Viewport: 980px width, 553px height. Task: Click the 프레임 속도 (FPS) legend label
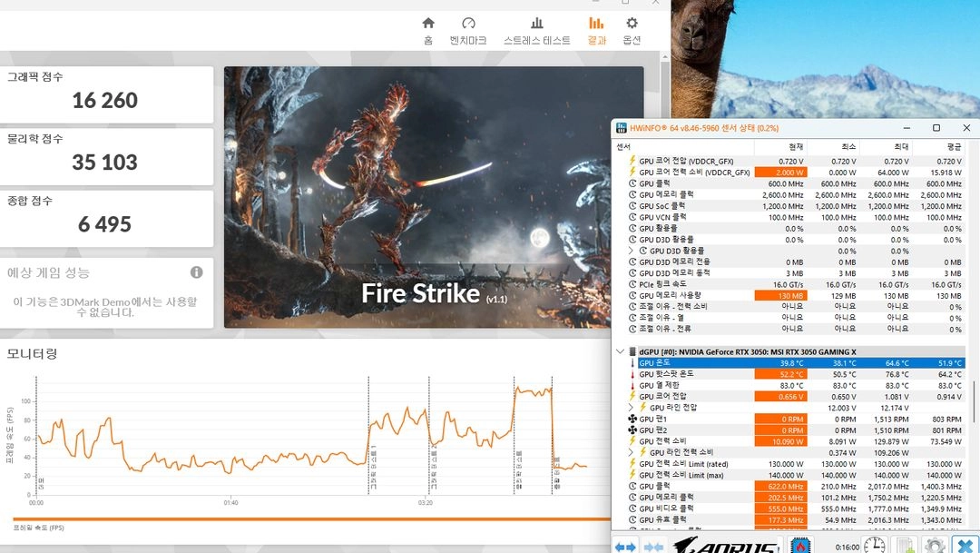coord(39,528)
